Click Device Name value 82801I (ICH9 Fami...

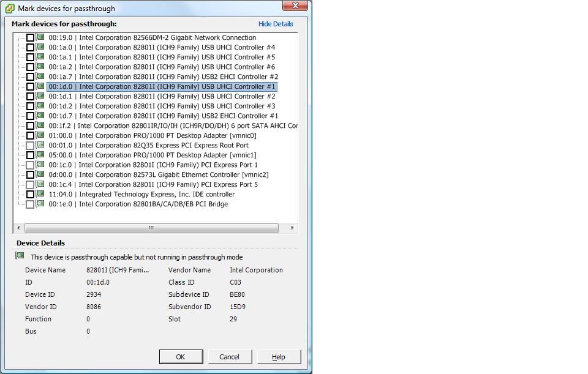[118, 270]
